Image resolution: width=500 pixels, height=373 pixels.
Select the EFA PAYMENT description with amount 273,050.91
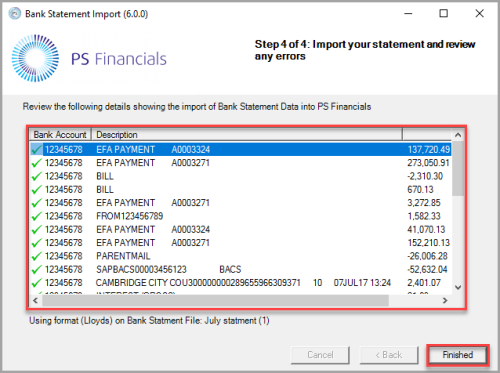[x=153, y=163]
